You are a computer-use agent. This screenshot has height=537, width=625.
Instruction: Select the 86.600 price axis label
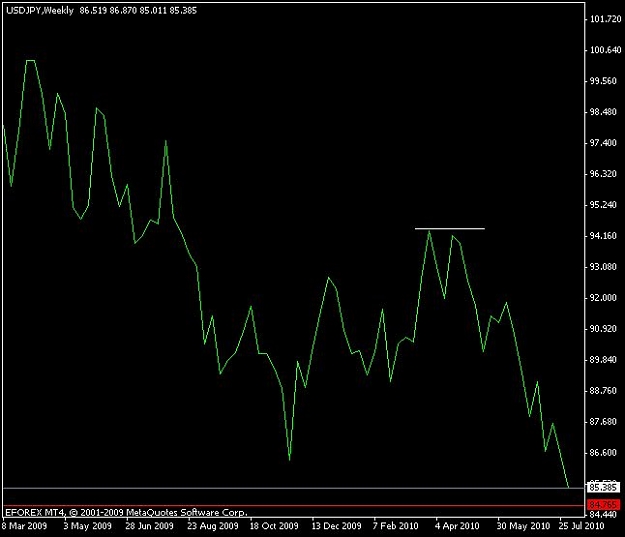[x=605, y=452]
